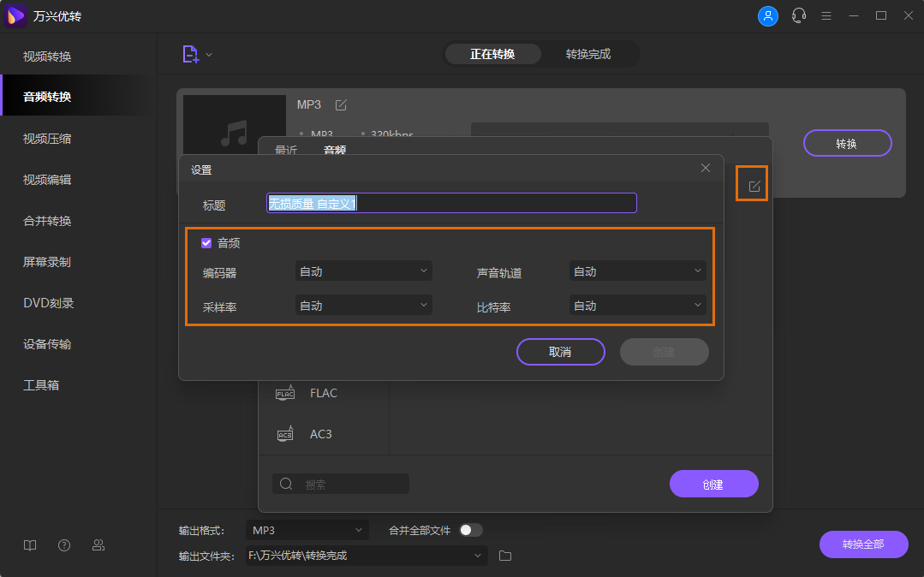Open the user guide book icon
The image size is (924, 577).
30,545
